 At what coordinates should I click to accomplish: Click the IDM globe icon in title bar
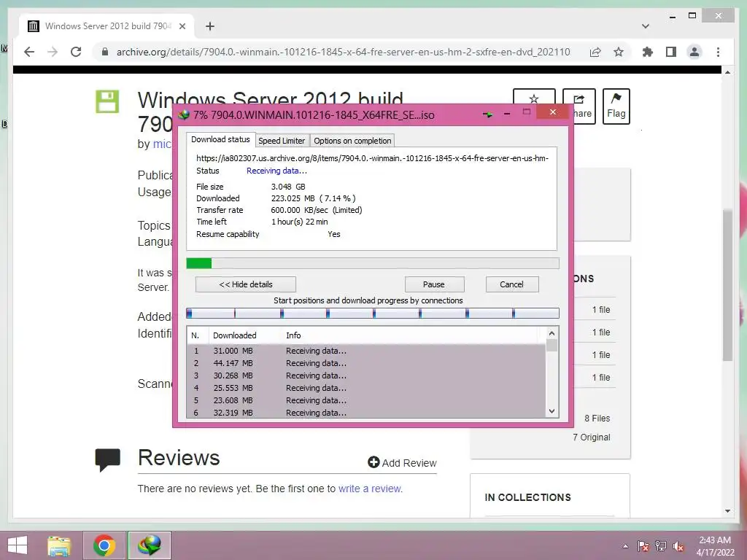coord(183,114)
